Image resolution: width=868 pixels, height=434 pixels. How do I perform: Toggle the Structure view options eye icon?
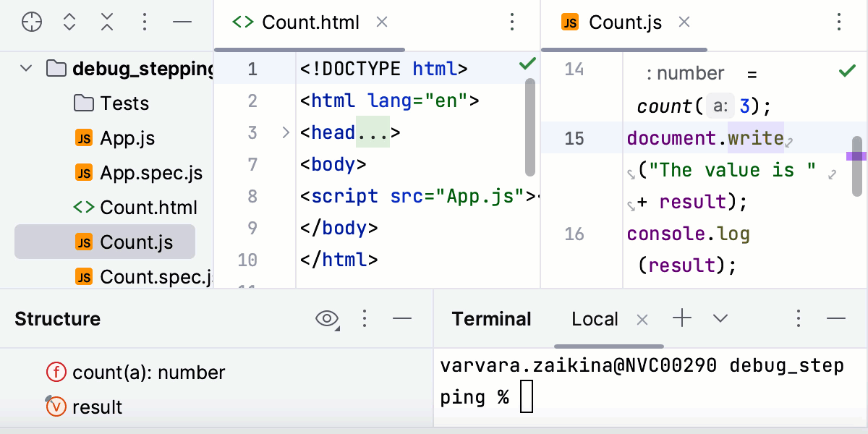pyautogui.click(x=326, y=318)
